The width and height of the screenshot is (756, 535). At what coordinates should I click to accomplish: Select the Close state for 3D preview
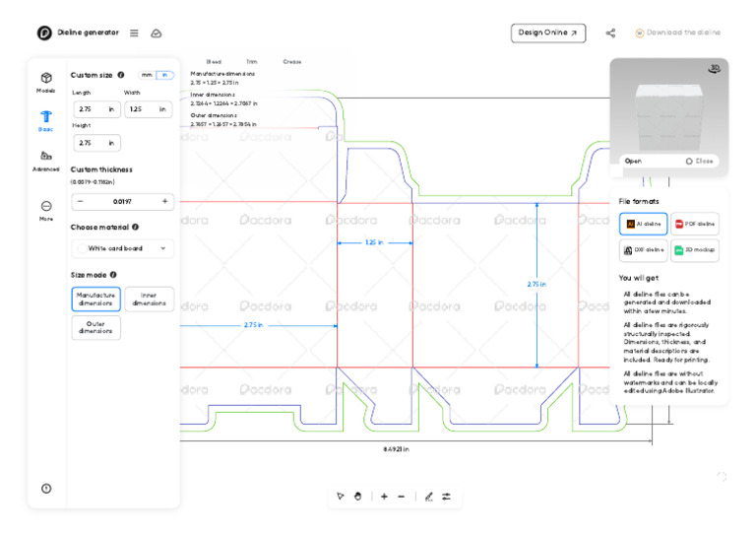(699, 161)
